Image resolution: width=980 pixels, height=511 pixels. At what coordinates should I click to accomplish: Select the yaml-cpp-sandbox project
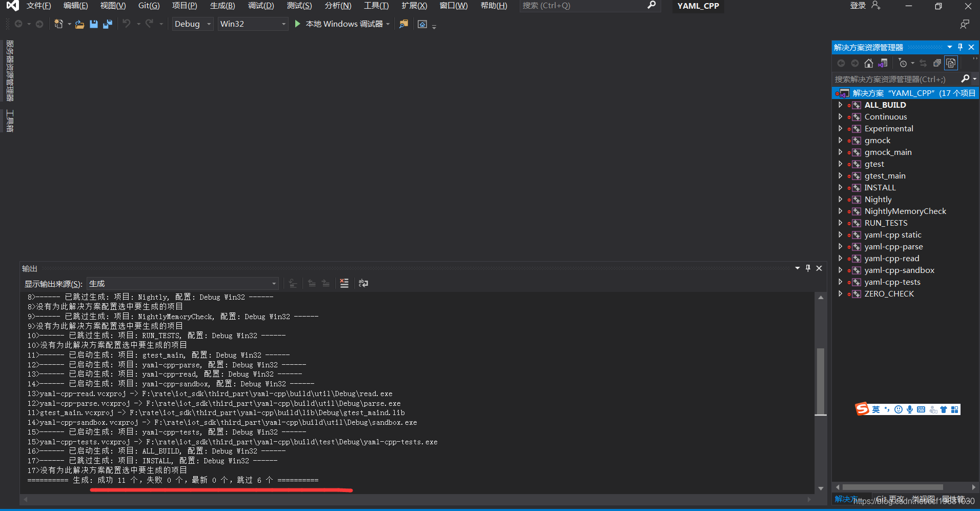tap(899, 270)
